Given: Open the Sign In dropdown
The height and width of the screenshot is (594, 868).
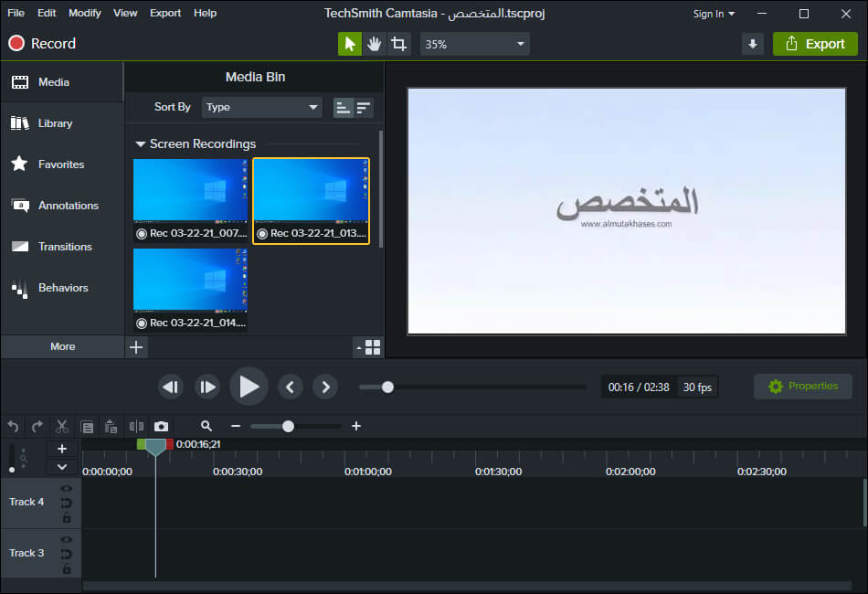Looking at the screenshot, I should [x=714, y=14].
